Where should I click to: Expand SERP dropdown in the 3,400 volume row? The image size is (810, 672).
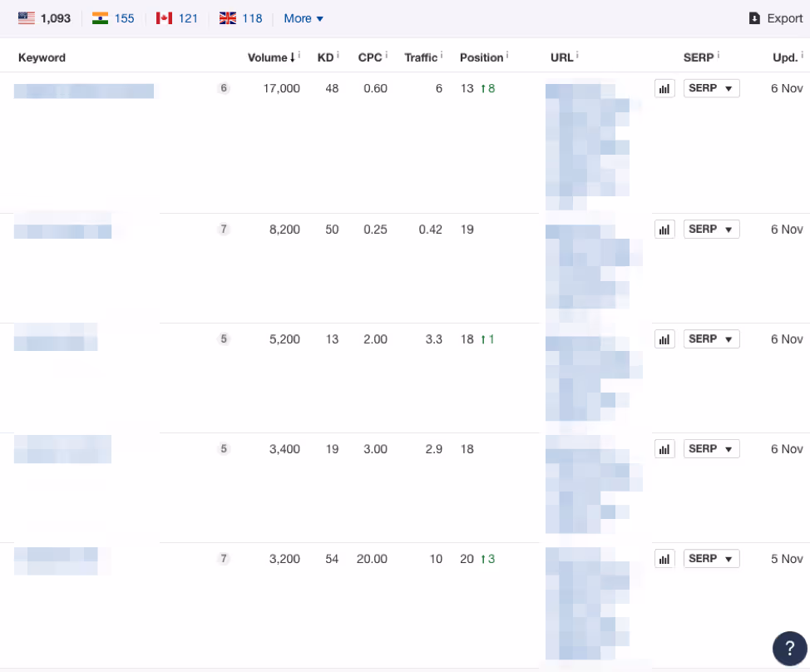pyautogui.click(x=711, y=449)
